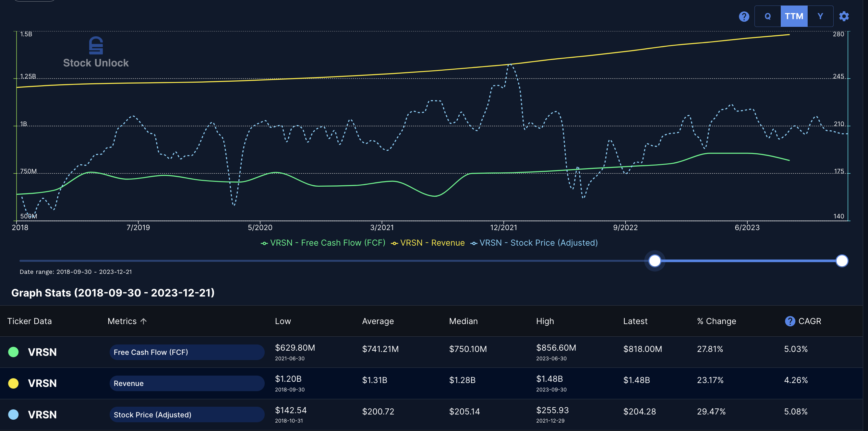Click the 4.26% revenue CAGR value
The height and width of the screenshot is (431, 868).
tap(796, 380)
